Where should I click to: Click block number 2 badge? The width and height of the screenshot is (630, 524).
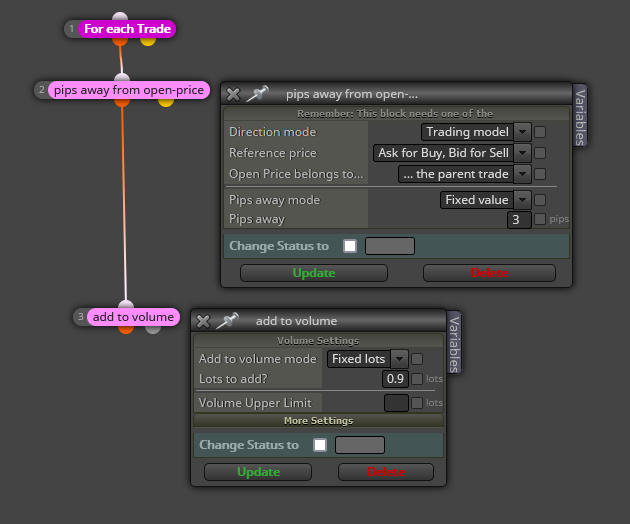pyautogui.click(x=41, y=90)
